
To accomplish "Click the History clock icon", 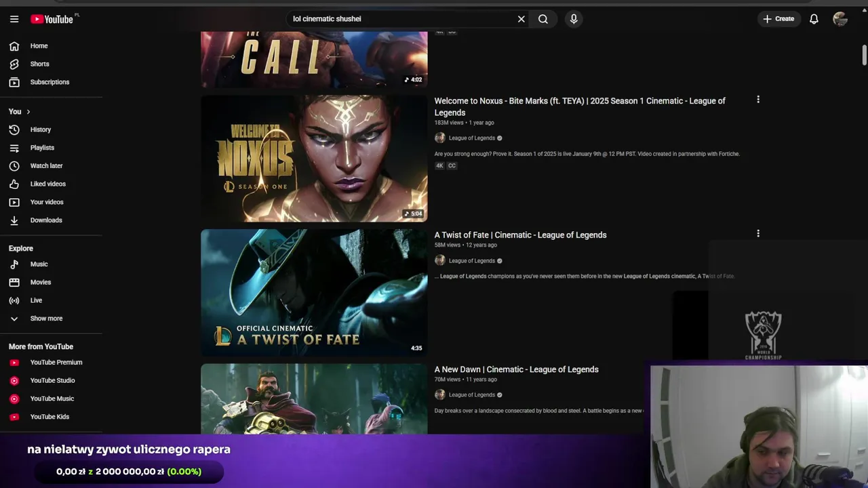I will pos(14,129).
